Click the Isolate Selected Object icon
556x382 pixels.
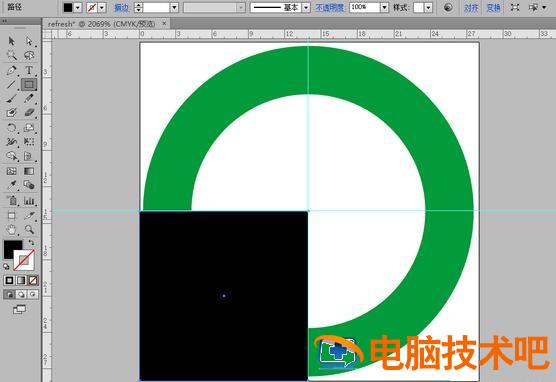[x=515, y=7]
